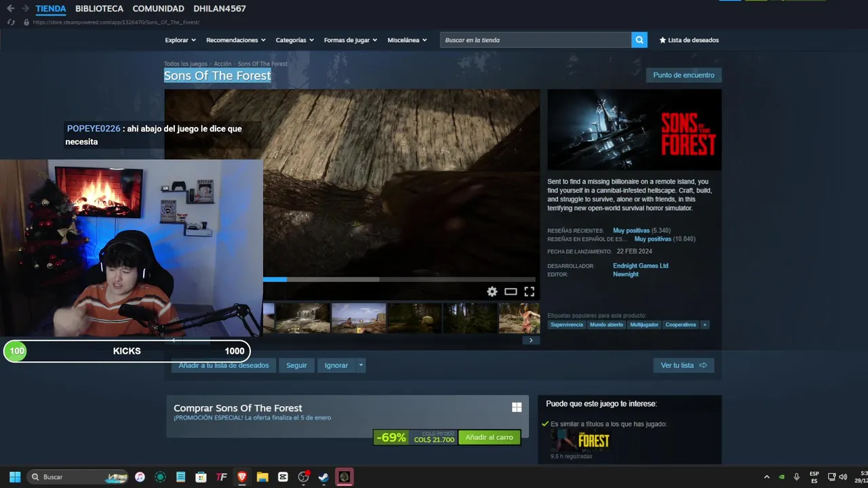Open the Windows Start menu

click(15, 477)
